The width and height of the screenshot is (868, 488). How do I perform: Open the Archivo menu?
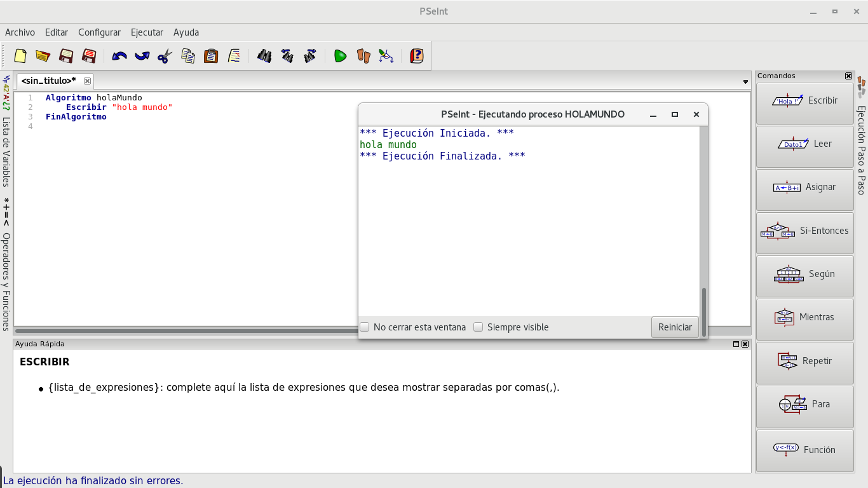(x=20, y=32)
